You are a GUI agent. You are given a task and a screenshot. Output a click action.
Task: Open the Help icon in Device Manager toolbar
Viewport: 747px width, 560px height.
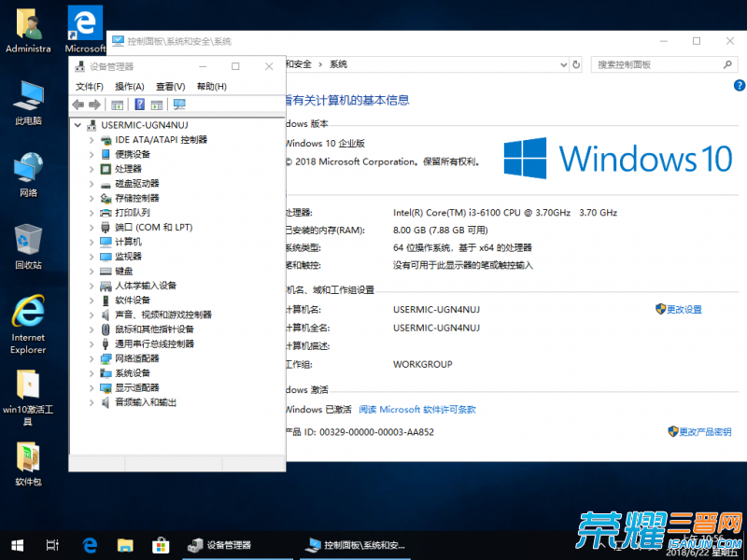139,105
